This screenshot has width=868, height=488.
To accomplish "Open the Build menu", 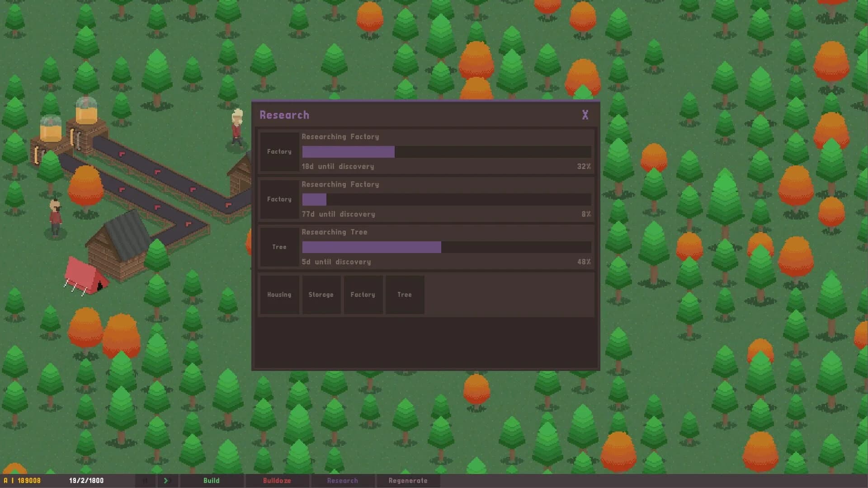I will coord(212,480).
